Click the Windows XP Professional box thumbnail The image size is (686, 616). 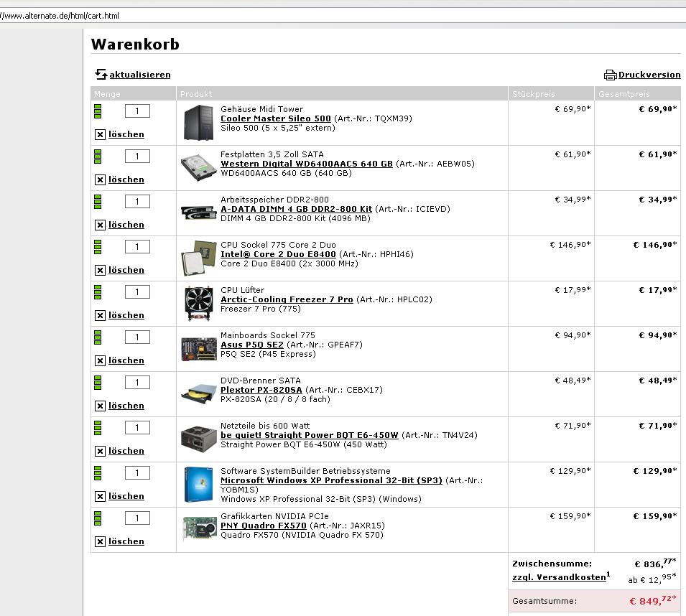[199, 485]
